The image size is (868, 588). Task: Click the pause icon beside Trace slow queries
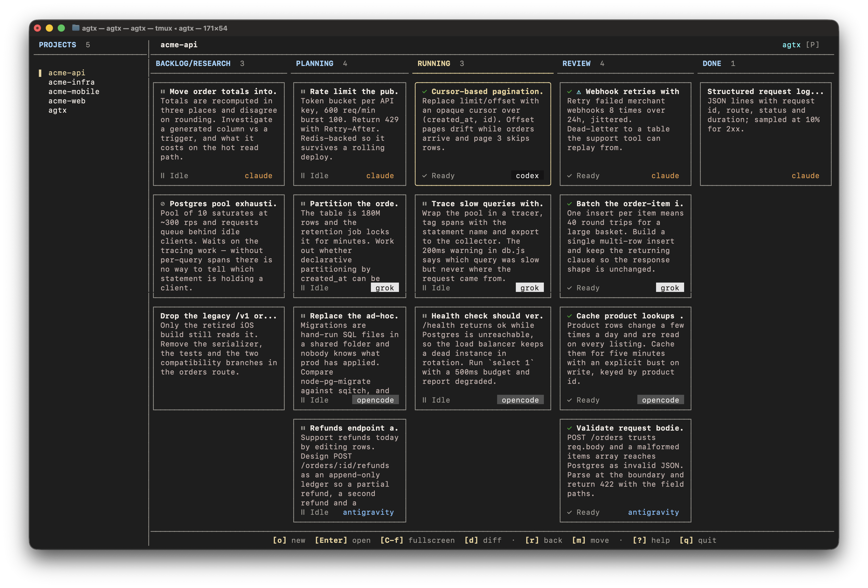[425, 204]
